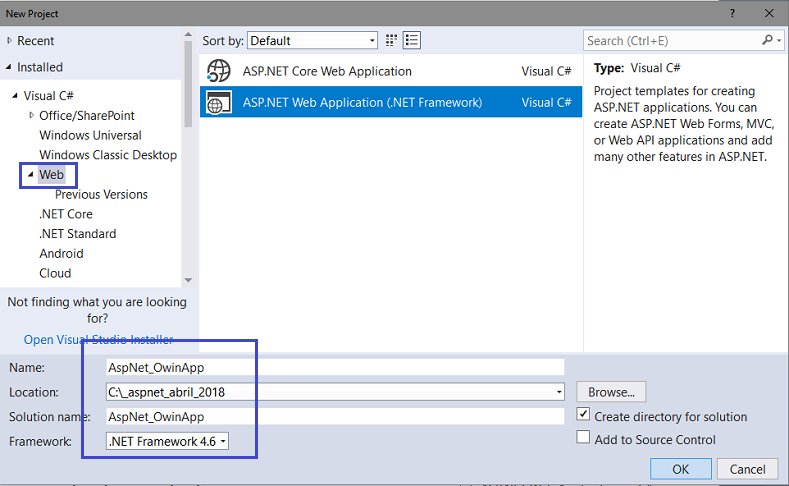Click the Solution name input field
789x486 pixels.
pos(335,417)
